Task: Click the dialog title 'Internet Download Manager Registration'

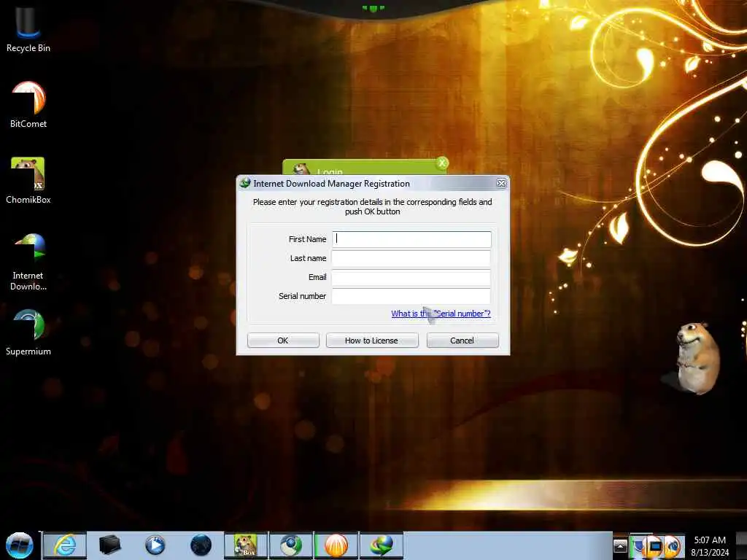Action: pyautogui.click(x=332, y=183)
